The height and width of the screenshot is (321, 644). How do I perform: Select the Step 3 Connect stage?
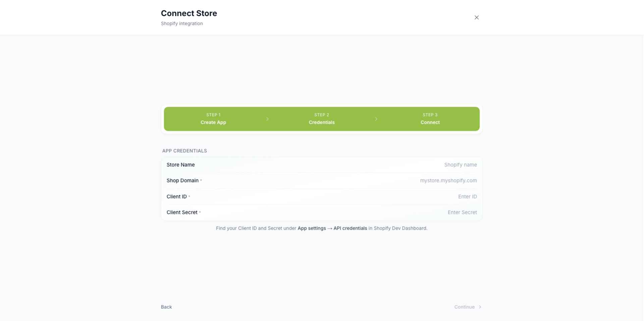430,119
